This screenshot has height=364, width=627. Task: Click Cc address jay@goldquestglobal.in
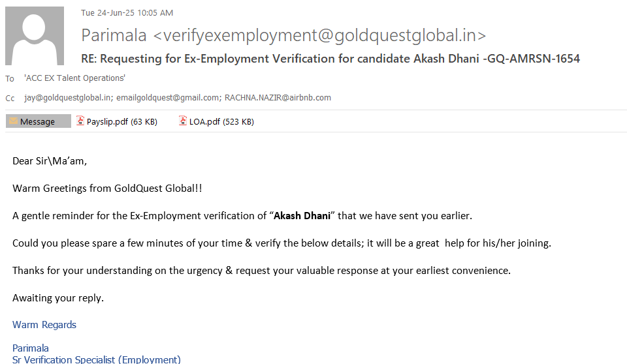tap(68, 98)
